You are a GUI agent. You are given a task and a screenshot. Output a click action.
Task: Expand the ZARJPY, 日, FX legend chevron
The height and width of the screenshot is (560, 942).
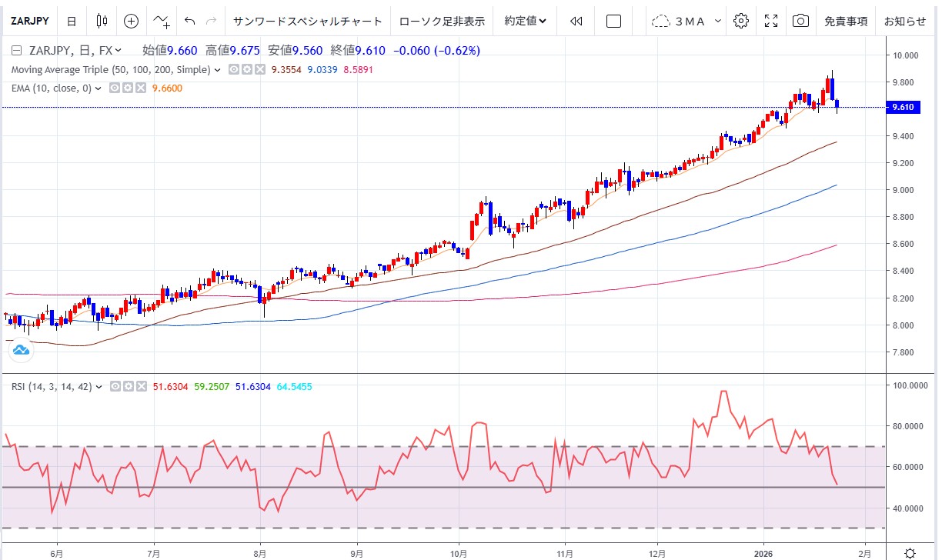tap(119, 51)
